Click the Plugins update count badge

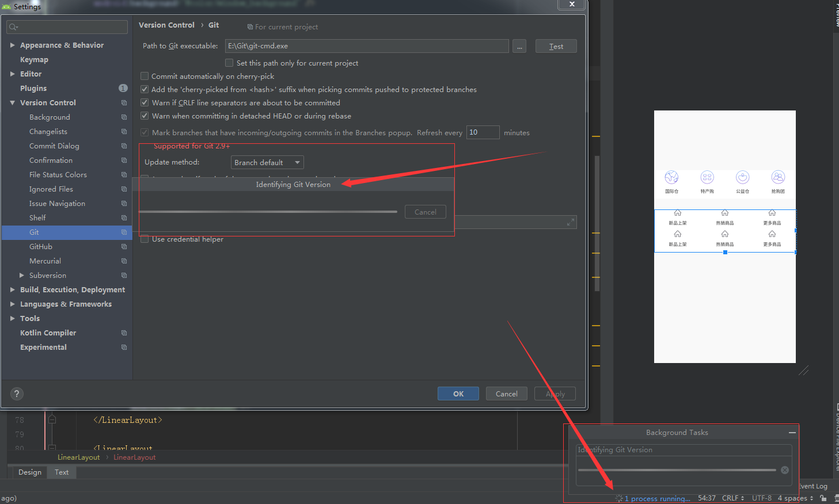coord(123,88)
